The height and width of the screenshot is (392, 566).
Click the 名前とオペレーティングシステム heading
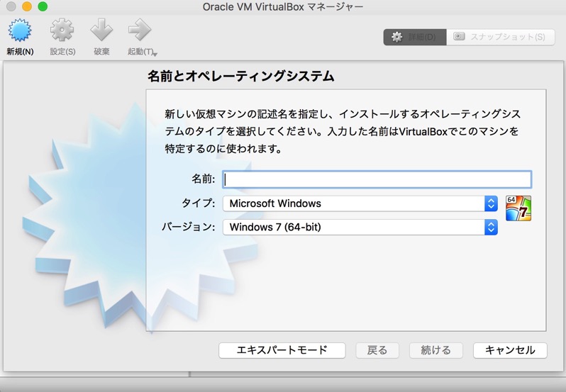(x=240, y=76)
